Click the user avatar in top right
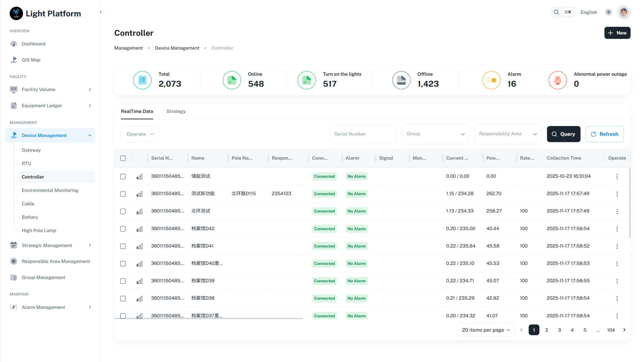 pyautogui.click(x=623, y=12)
